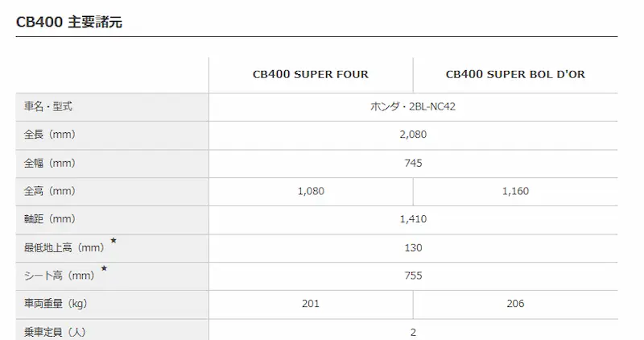
Task: Click the CB400 主要諸元 page heading
Action: [x=69, y=22]
